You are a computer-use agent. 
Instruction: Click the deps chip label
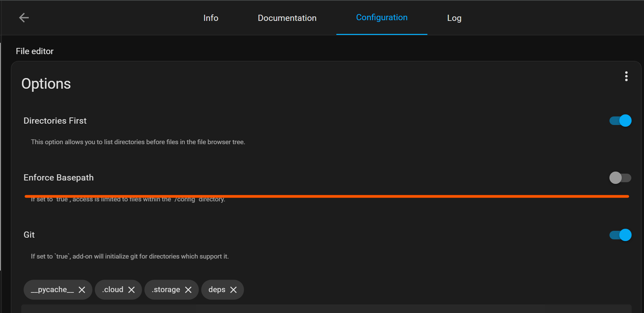217,290
